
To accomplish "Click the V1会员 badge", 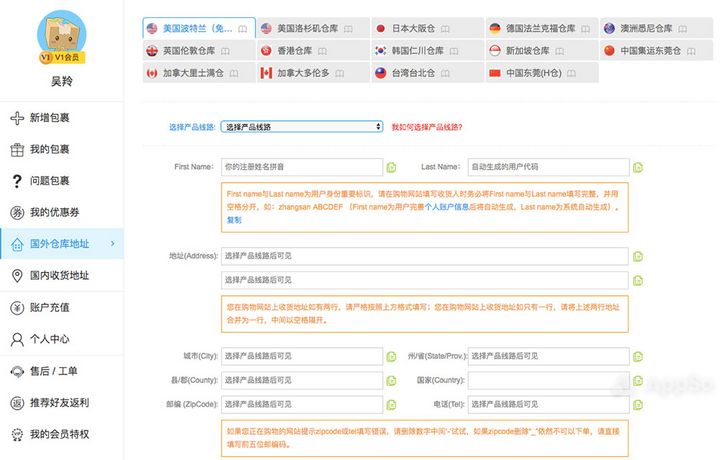I will [62, 57].
